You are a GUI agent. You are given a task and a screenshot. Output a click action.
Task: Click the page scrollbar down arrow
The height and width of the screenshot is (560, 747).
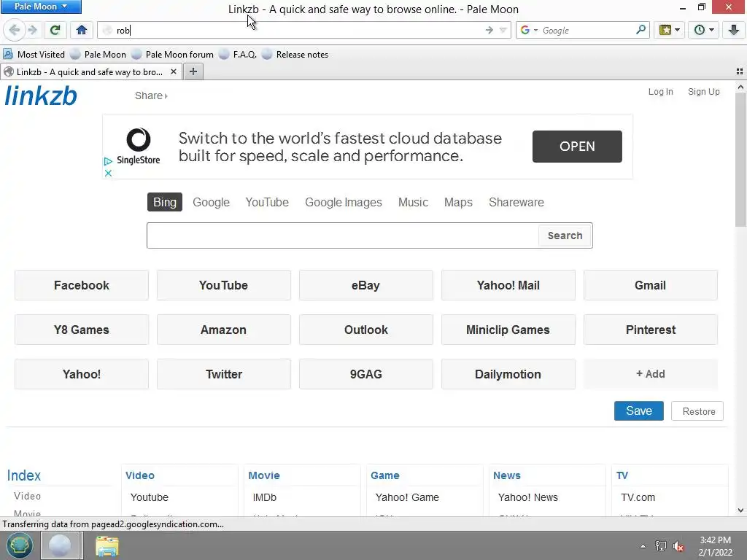click(740, 510)
